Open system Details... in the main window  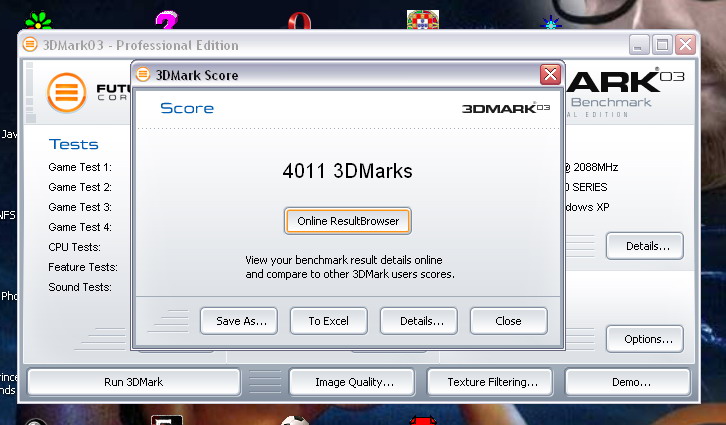645,246
